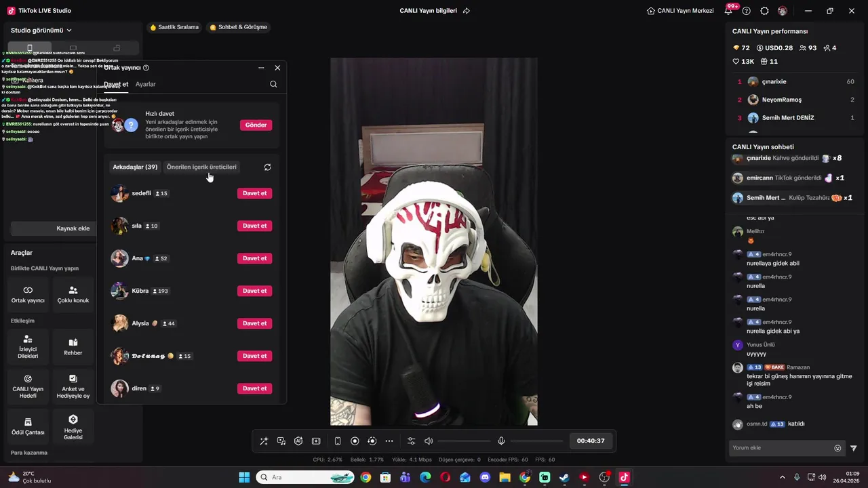Open the Çoklu konuk tool

click(x=73, y=295)
